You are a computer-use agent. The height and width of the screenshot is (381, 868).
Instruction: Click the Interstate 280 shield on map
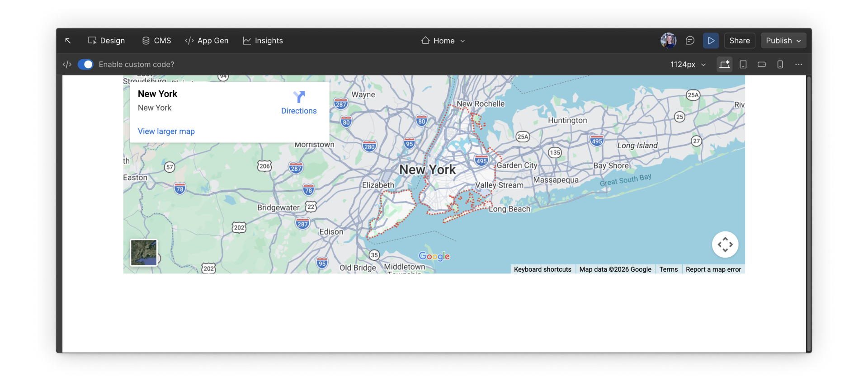tap(369, 146)
